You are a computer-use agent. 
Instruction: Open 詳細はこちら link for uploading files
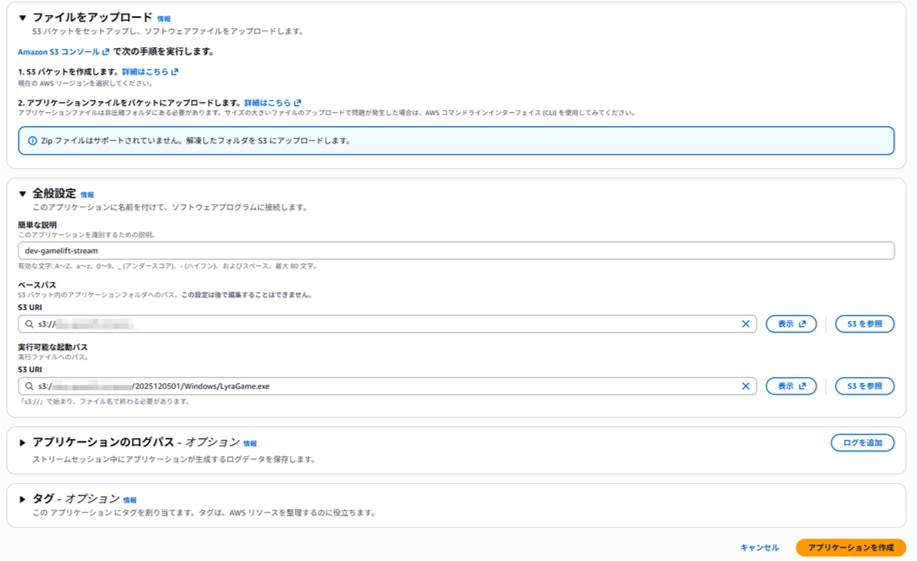coord(272,102)
